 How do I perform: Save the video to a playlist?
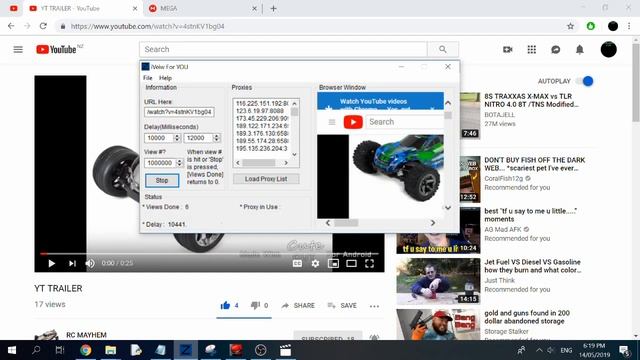click(342, 305)
